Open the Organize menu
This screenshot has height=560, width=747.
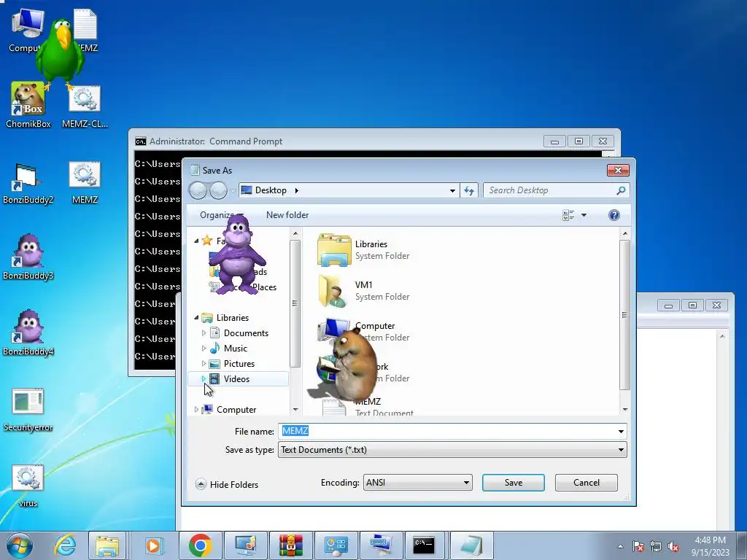221,215
